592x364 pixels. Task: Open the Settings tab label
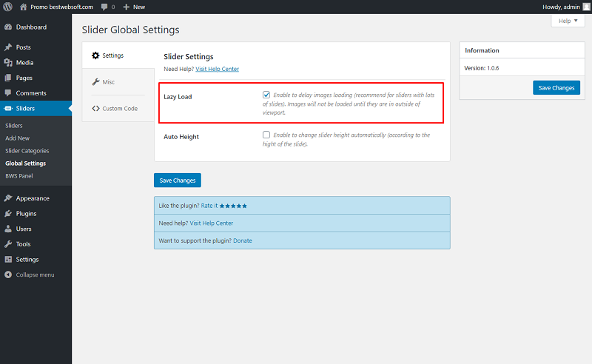point(113,55)
